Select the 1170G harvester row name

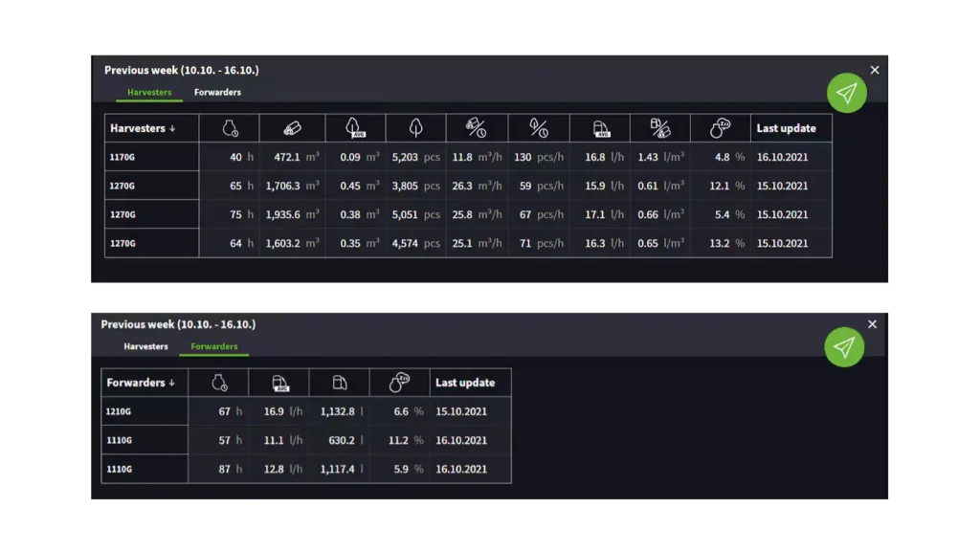click(122, 157)
